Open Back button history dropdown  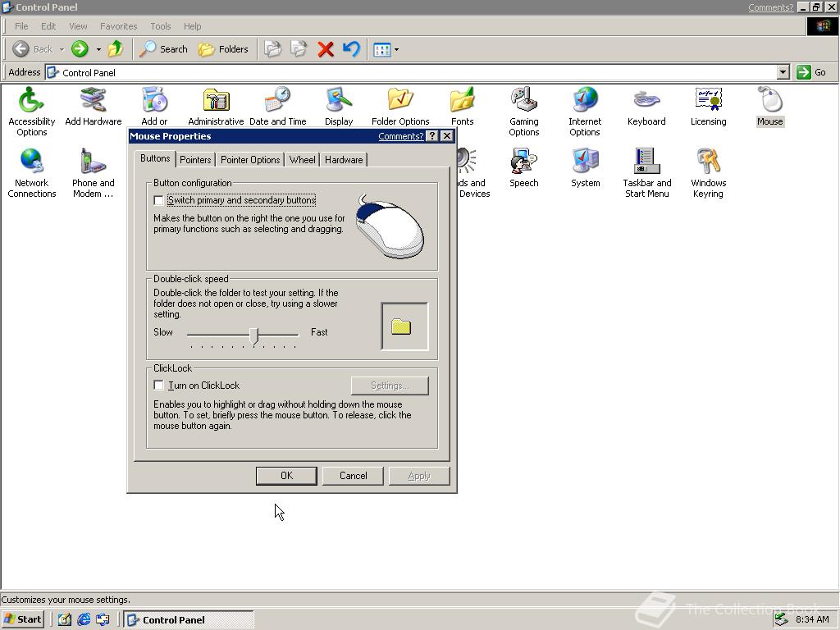pyautogui.click(x=62, y=49)
